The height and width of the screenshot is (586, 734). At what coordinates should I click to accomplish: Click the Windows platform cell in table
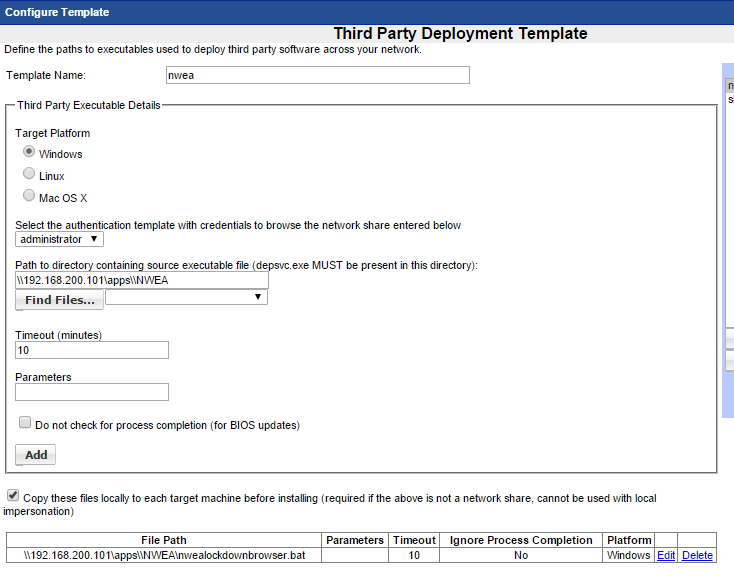point(629,555)
